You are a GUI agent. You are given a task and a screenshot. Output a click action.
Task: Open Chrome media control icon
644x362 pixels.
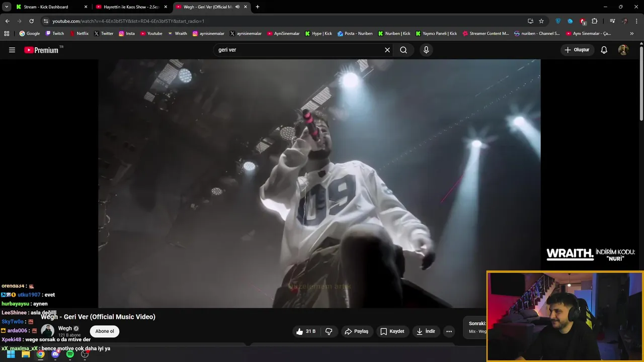(612, 21)
